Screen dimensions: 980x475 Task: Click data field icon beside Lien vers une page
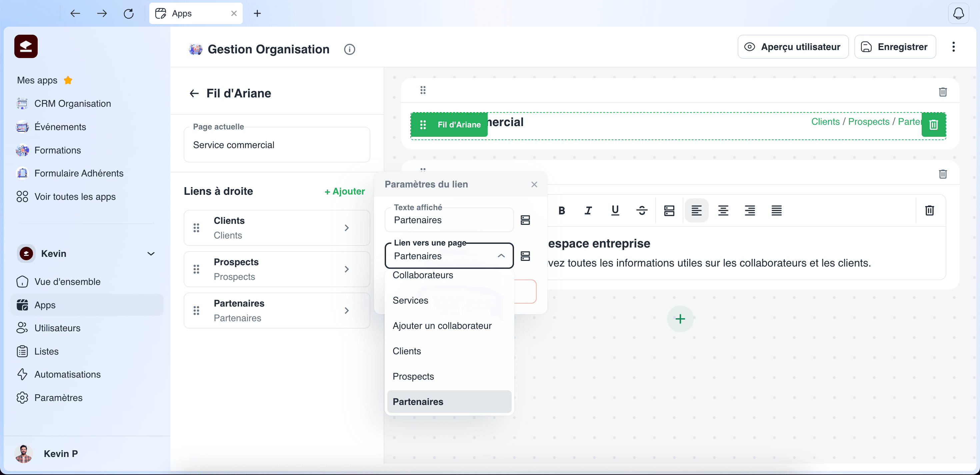[525, 256]
